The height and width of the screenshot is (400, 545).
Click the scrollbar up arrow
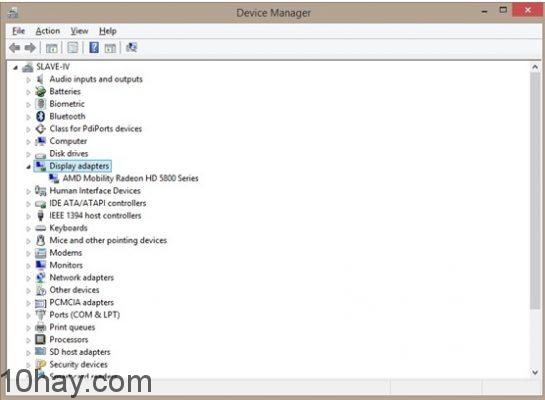(535, 67)
